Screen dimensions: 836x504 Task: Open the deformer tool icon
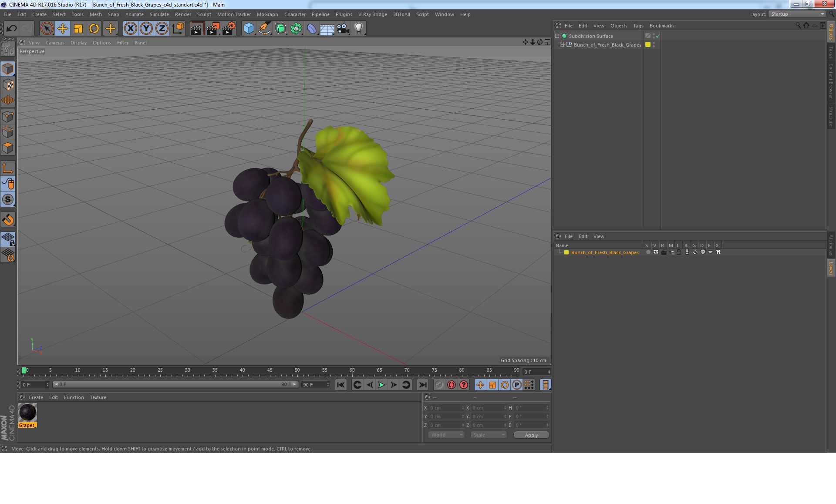(x=312, y=29)
